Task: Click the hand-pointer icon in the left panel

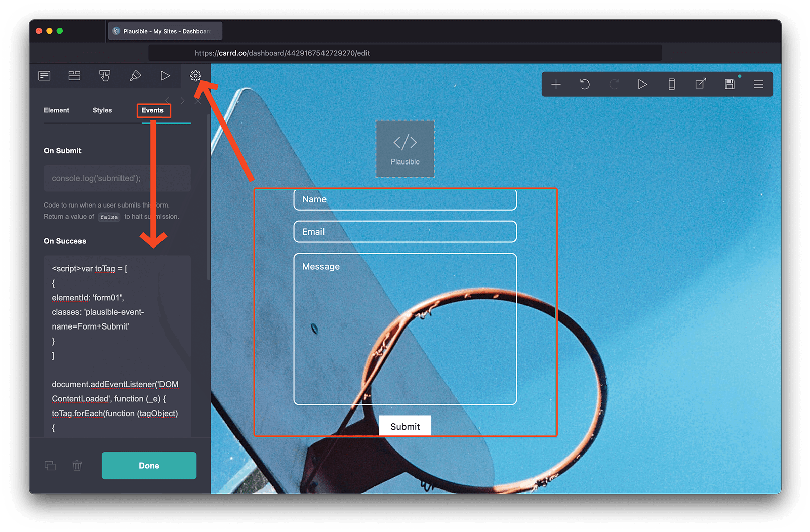Action: 105,76
